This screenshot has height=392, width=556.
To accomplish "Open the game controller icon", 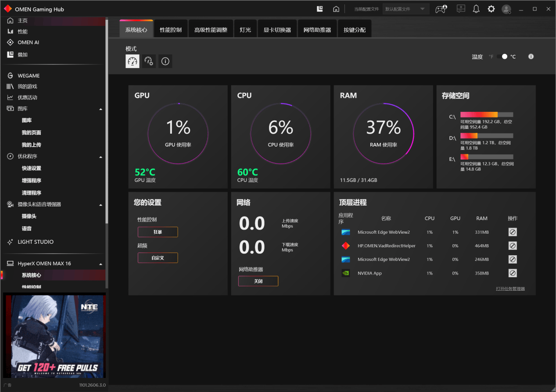I will click(x=441, y=9).
